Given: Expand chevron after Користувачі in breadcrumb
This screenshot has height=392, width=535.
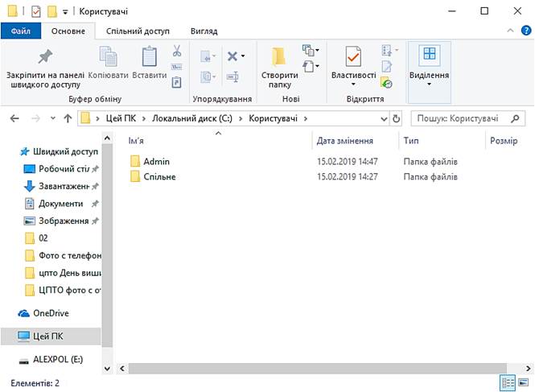Looking at the screenshot, I should [x=306, y=118].
